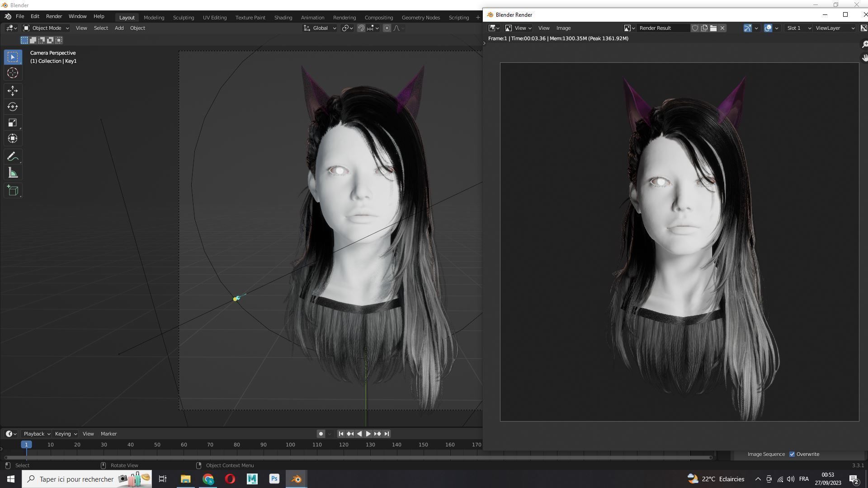Open image via folder icon in render window

[713, 28]
